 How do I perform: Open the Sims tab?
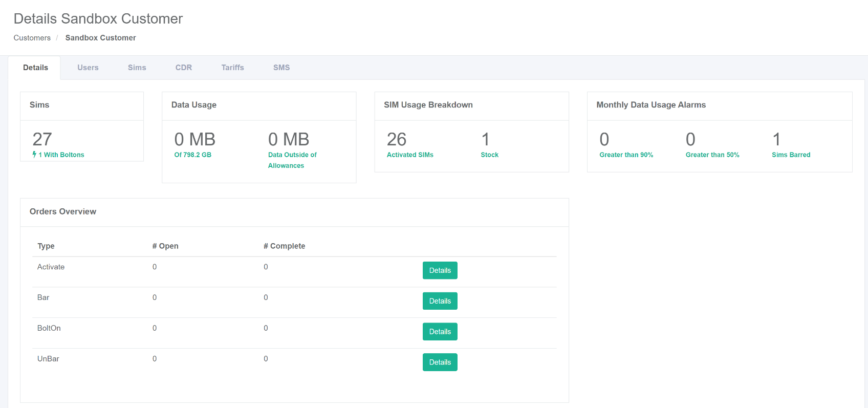[x=137, y=68]
